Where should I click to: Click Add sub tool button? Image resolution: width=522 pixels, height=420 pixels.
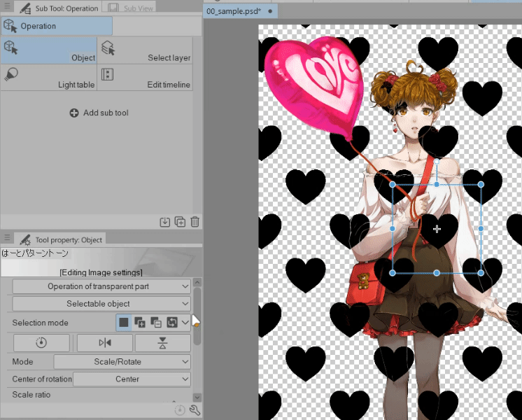click(99, 113)
